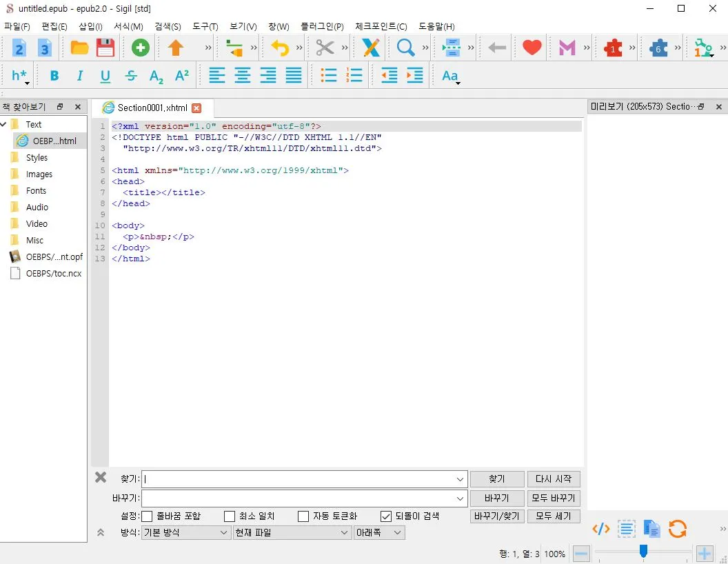728x564 pixels.
Task: Open the 플러그인(P) menu
Action: 322,26
